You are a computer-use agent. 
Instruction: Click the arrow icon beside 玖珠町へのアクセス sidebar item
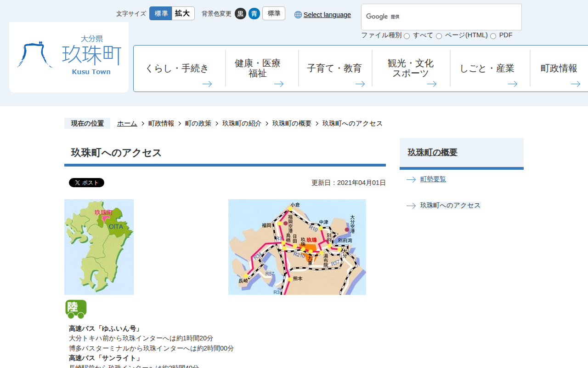tap(411, 206)
